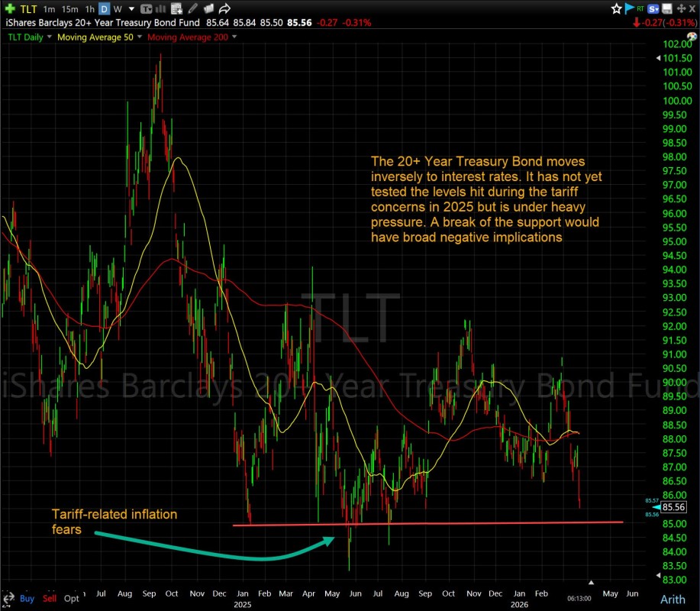
Task: Click the floppy disk save icon
Action: pos(667,9)
